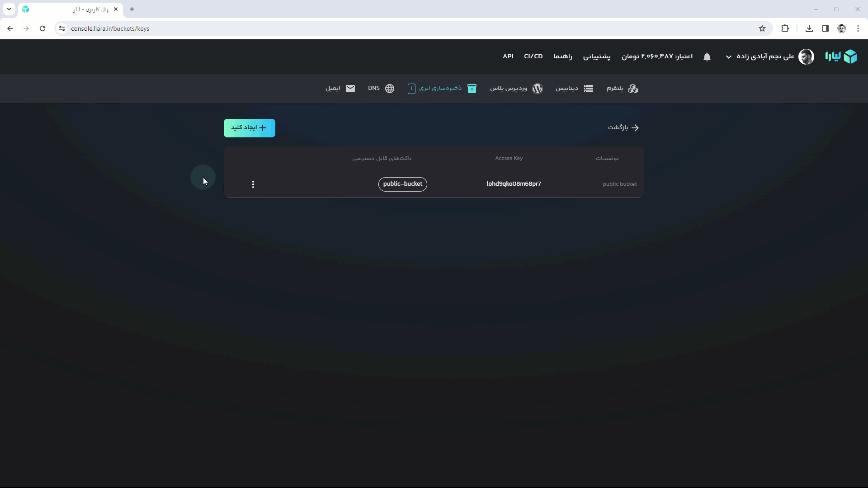
Task: Go to the پلتفرم tab
Action: (x=623, y=89)
